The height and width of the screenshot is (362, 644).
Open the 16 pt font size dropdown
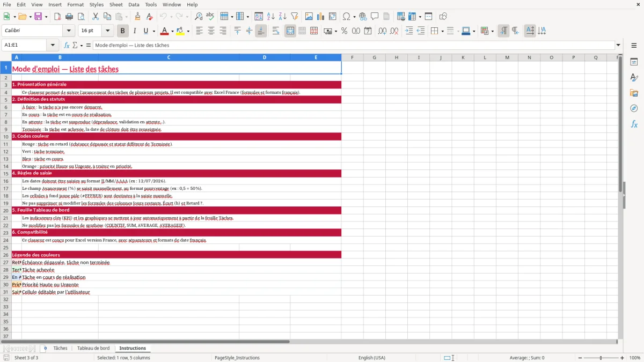tap(107, 31)
